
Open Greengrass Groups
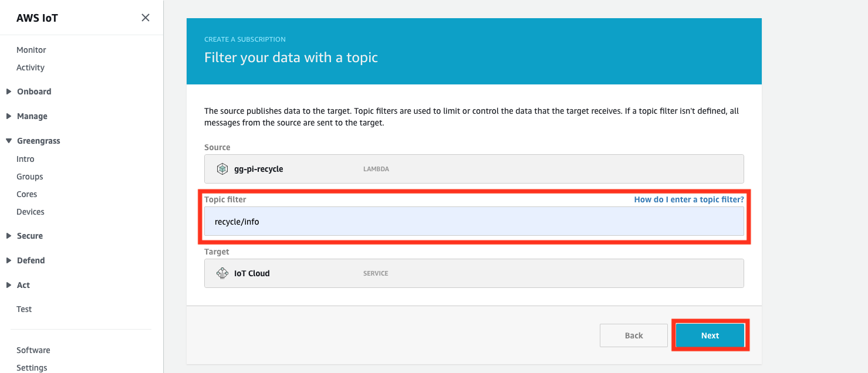coord(30,177)
